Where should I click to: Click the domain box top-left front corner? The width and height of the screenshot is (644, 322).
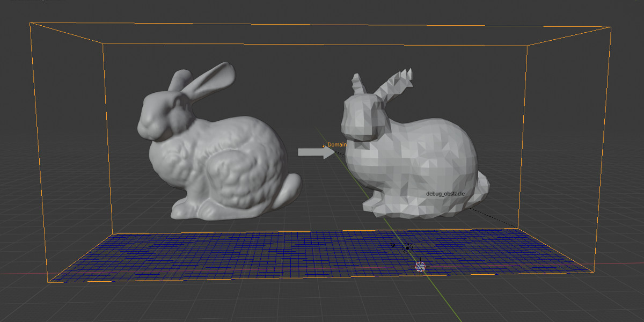click(31, 23)
